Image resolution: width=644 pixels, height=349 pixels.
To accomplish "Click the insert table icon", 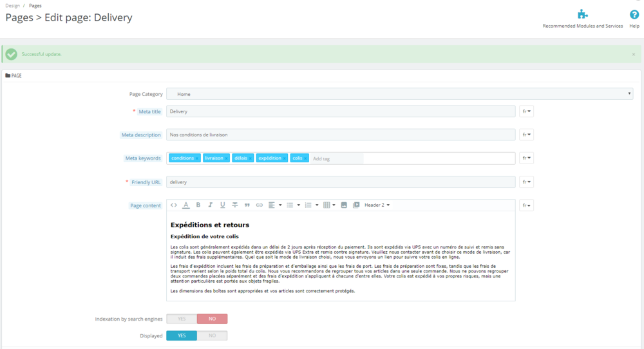I will (x=327, y=205).
